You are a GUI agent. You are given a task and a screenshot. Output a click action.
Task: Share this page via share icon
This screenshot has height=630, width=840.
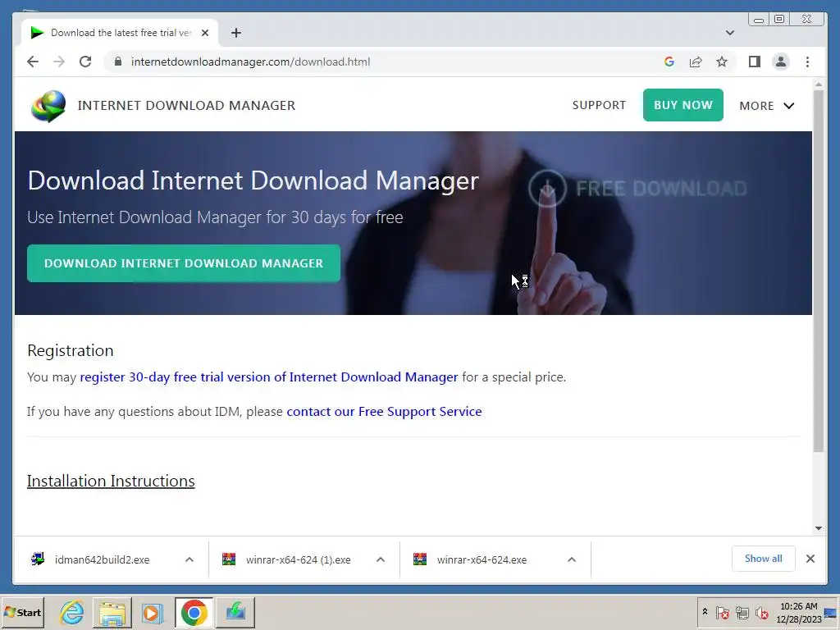click(x=696, y=62)
